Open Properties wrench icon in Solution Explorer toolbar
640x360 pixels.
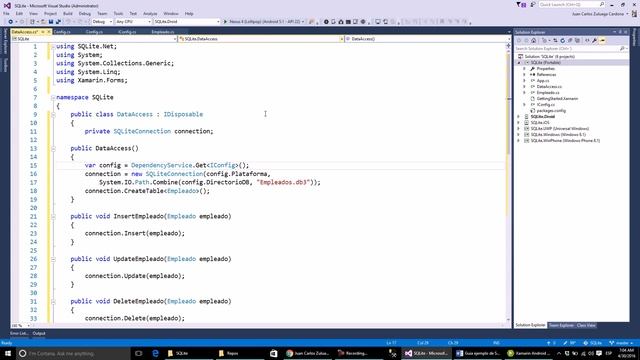pos(595,40)
